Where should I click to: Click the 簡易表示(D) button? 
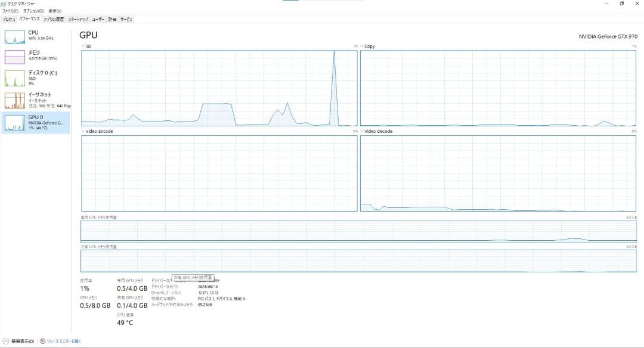(23, 341)
